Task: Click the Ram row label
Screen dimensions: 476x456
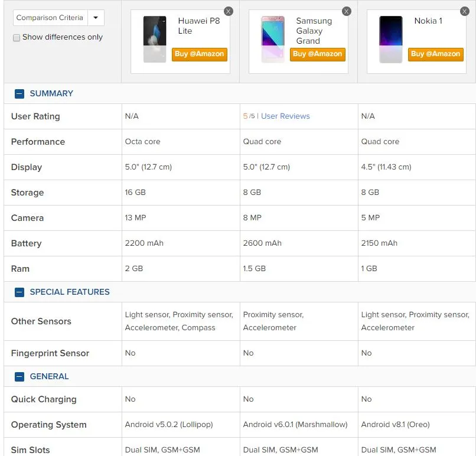Action: (x=20, y=269)
